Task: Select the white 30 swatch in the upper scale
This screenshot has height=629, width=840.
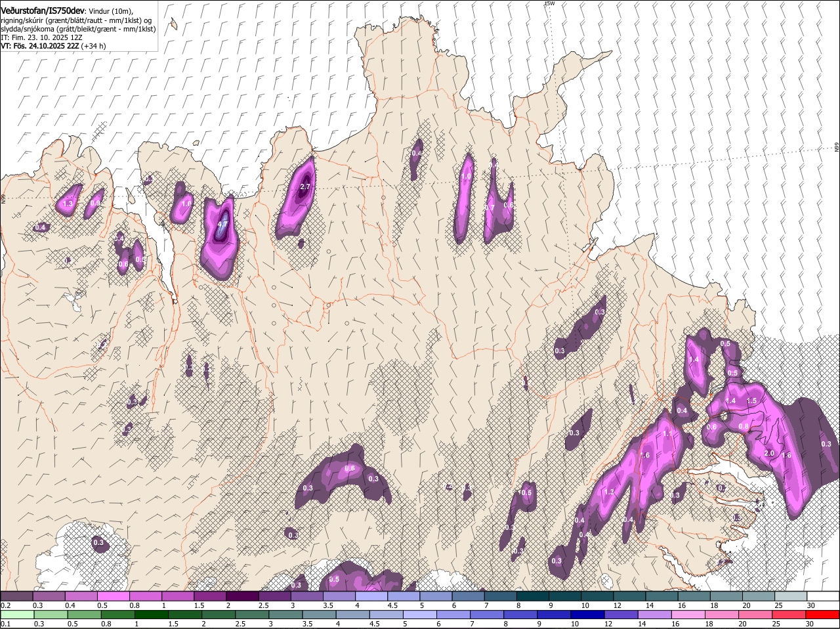Action: click(x=823, y=596)
